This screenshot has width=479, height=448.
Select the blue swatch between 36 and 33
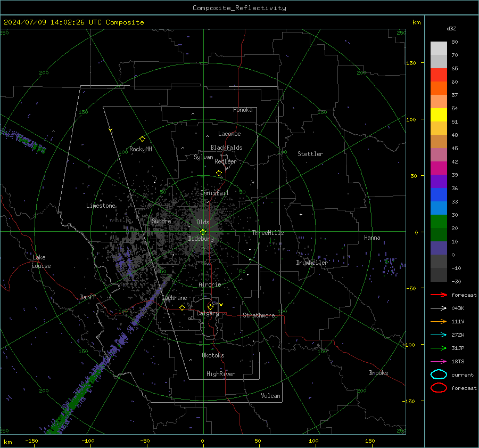439,195
